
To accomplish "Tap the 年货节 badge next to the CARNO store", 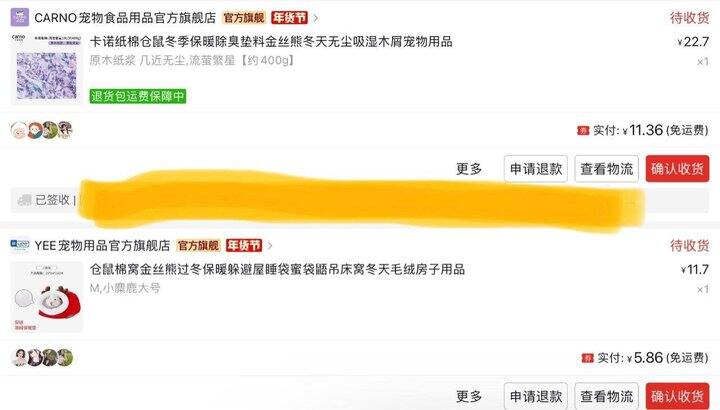I will pyautogui.click(x=289, y=18).
